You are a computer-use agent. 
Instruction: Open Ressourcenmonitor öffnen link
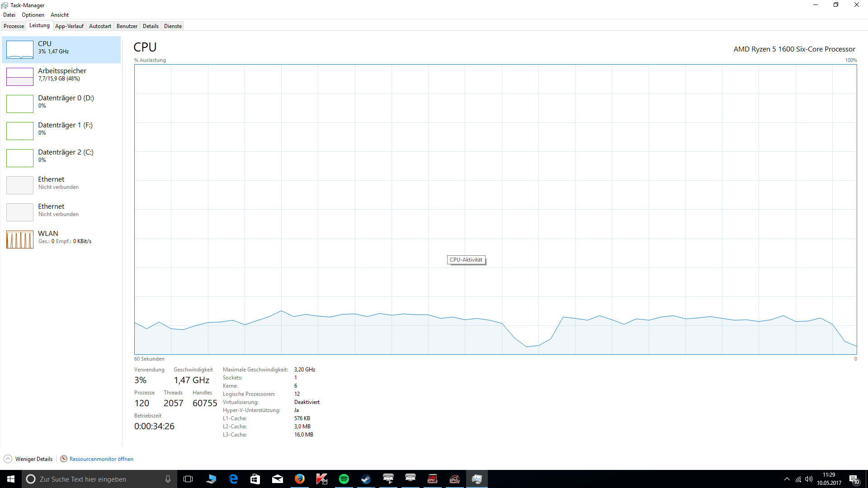[x=101, y=459]
